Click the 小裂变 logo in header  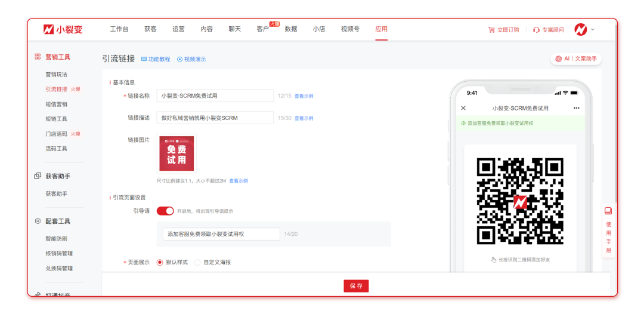point(63,29)
